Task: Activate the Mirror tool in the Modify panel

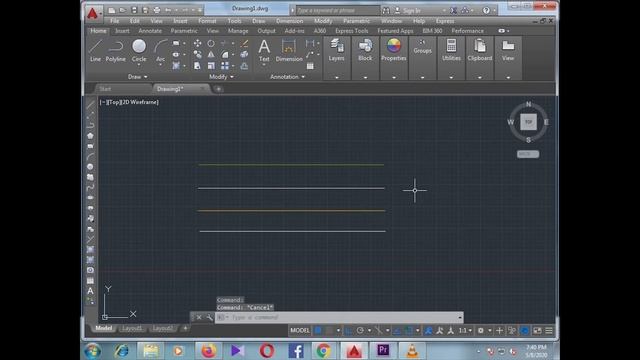Action: point(211,54)
